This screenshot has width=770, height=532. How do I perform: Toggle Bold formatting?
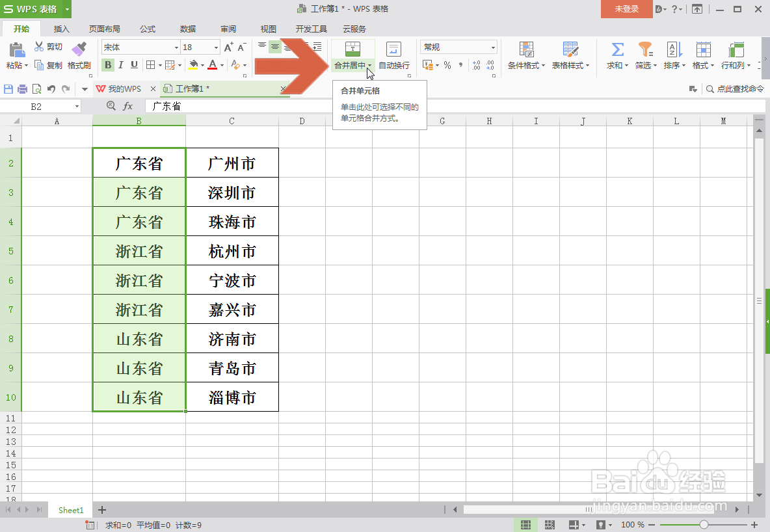[108, 65]
